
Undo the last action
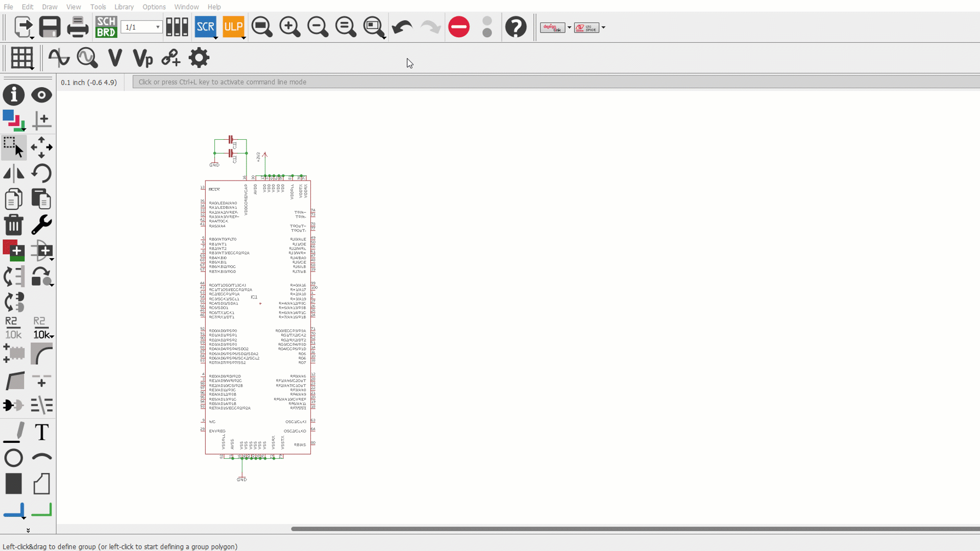pyautogui.click(x=402, y=27)
